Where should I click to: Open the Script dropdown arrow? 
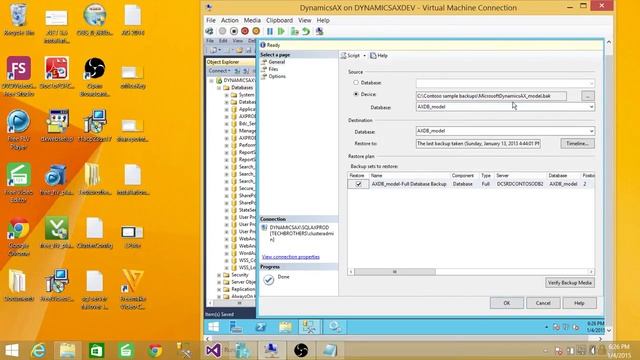(364, 56)
